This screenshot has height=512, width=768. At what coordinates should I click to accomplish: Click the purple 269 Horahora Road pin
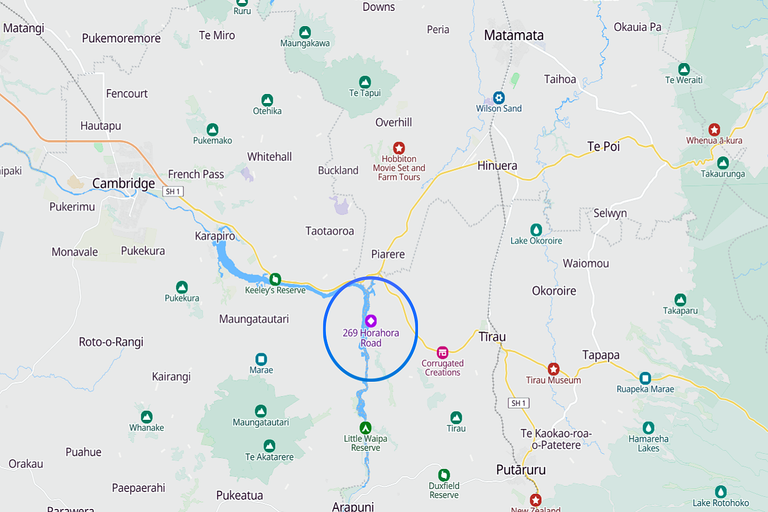coord(371,321)
